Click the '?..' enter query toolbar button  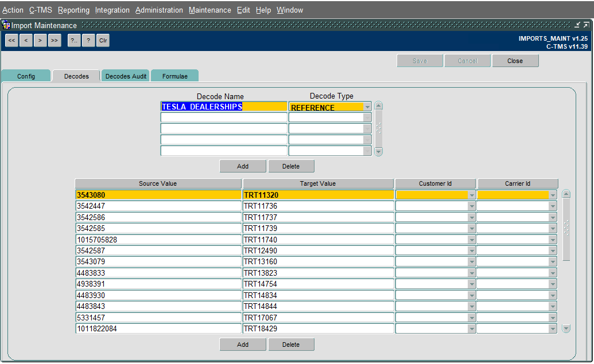(74, 41)
